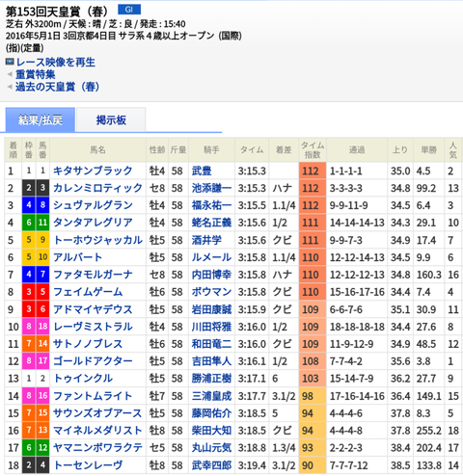This screenshot has width=463, height=476.
Task: Open horse トーセンレーヴ
Action: (x=88, y=465)
